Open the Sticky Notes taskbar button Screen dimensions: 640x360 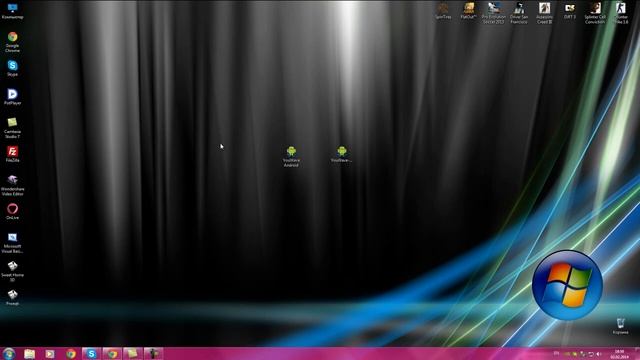pyautogui.click(x=133, y=354)
